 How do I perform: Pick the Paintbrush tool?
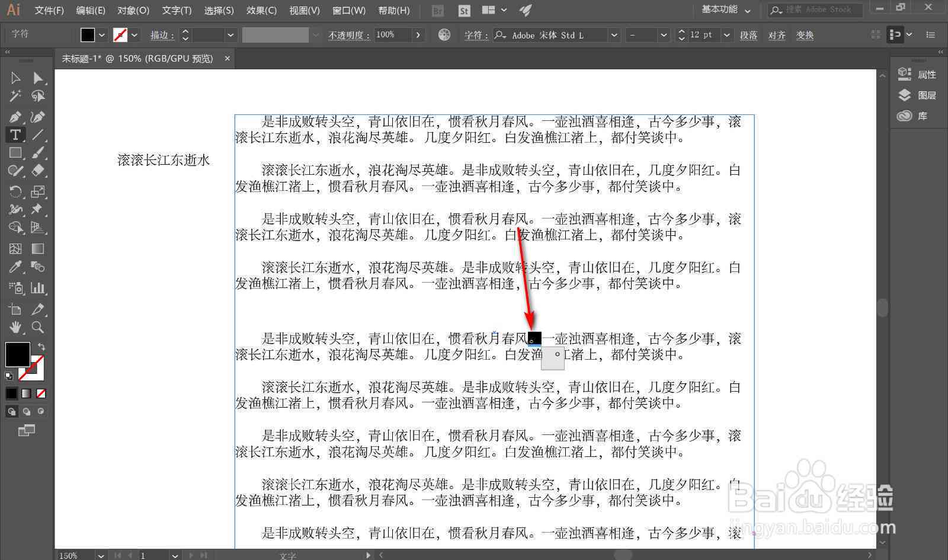tap(38, 153)
